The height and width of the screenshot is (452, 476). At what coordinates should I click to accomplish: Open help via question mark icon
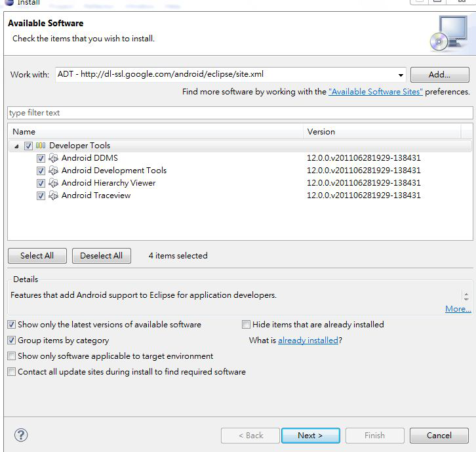(x=21, y=435)
